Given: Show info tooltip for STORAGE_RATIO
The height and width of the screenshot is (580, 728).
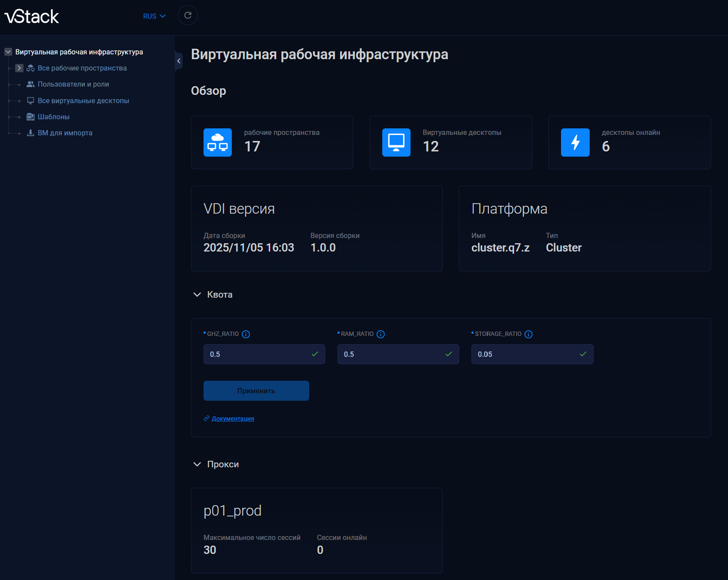Looking at the screenshot, I should coord(528,334).
